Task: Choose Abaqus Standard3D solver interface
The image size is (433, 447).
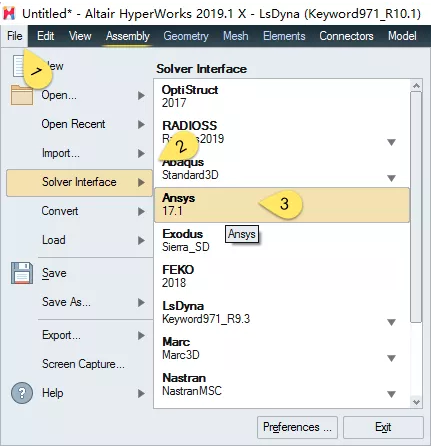Action: tap(282, 168)
